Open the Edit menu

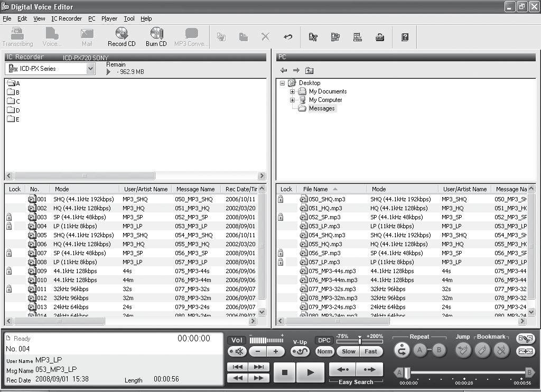(x=22, y=18)
